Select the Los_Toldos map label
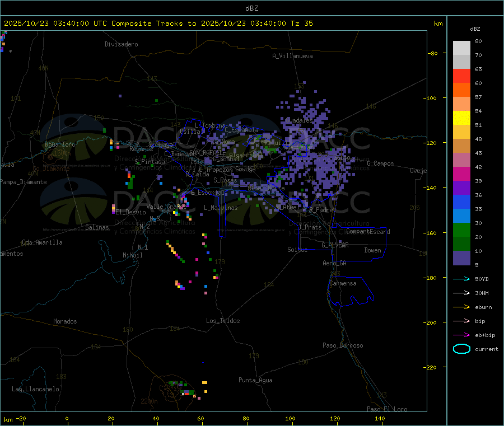 coord(223,321)
